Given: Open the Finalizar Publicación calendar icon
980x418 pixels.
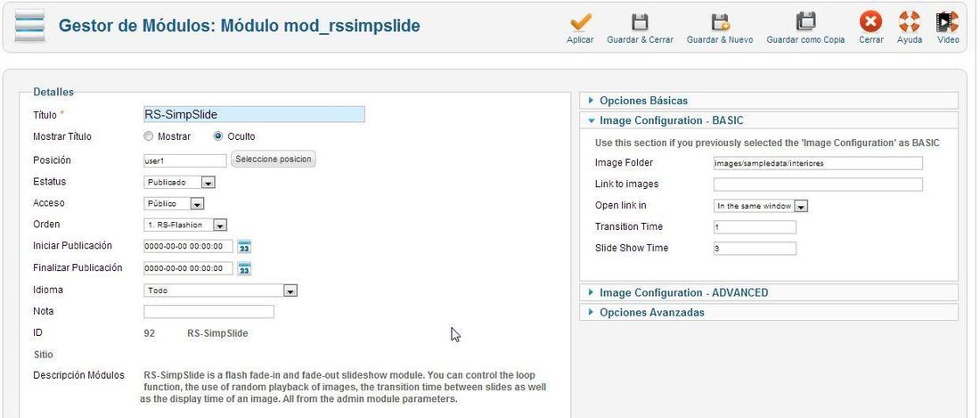Looking at the screenshot, I should [245, 269].
